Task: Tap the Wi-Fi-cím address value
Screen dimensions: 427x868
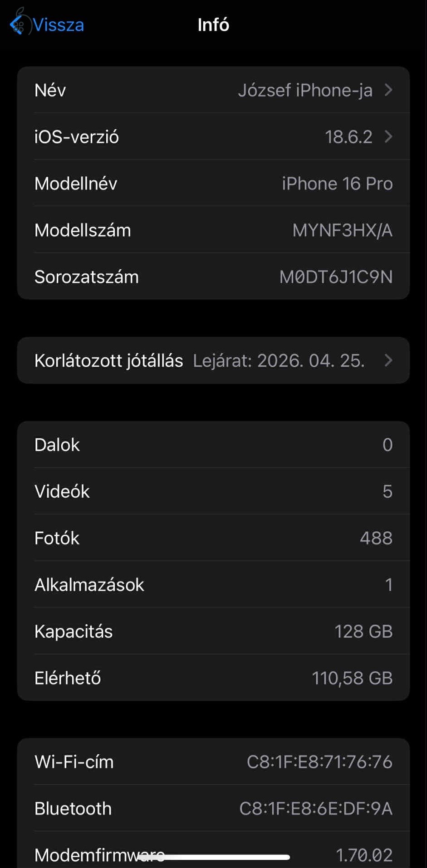Action: coord(319,762)
